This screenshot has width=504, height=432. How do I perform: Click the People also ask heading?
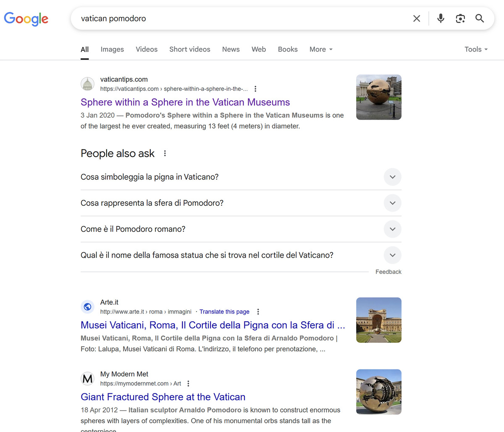(118, 154)
